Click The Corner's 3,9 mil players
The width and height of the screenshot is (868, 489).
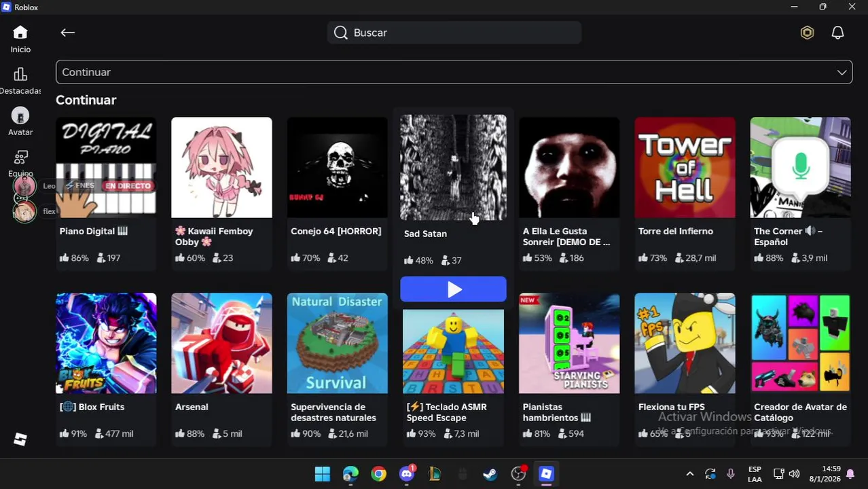pos(809,258)
